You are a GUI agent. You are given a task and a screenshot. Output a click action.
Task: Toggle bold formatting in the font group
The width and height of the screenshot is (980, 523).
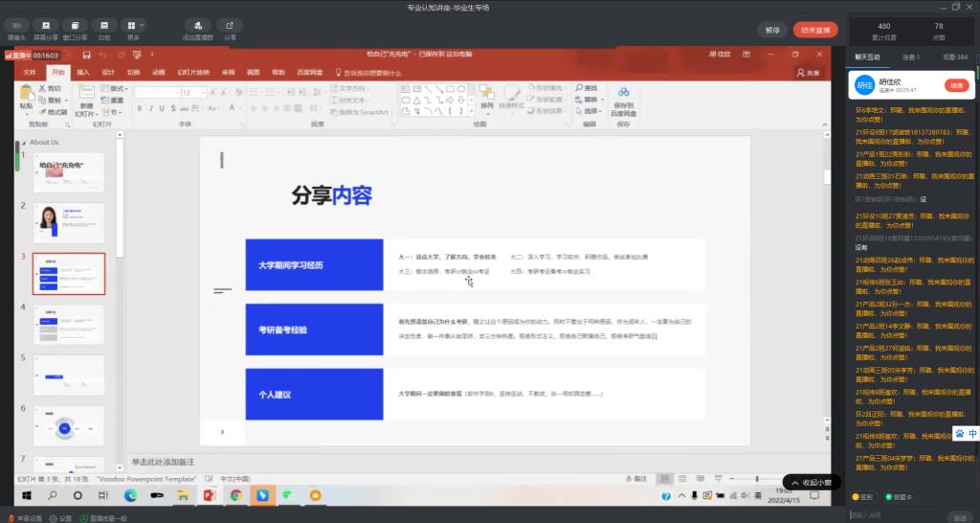pos(139,108)
